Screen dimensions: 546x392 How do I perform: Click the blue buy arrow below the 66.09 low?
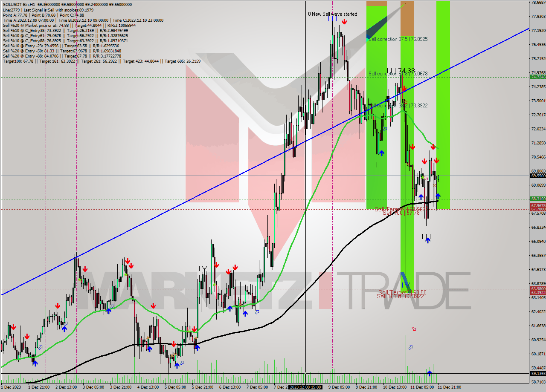click(428, 240)
